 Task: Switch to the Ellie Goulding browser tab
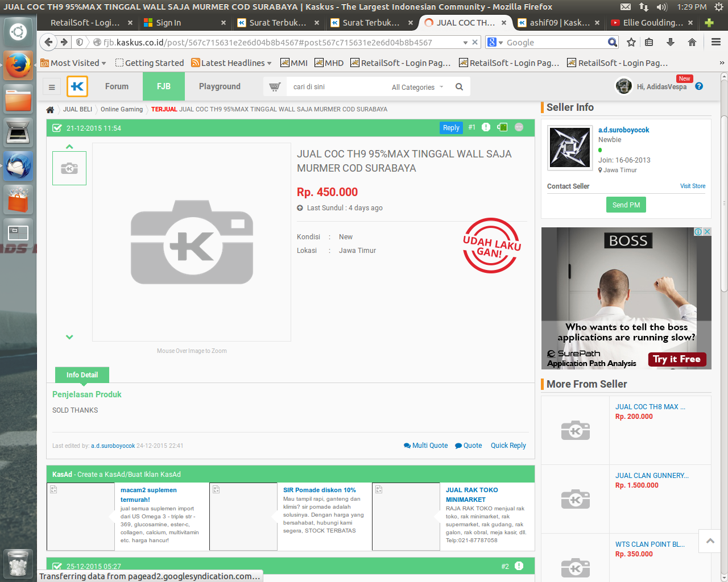652,23
